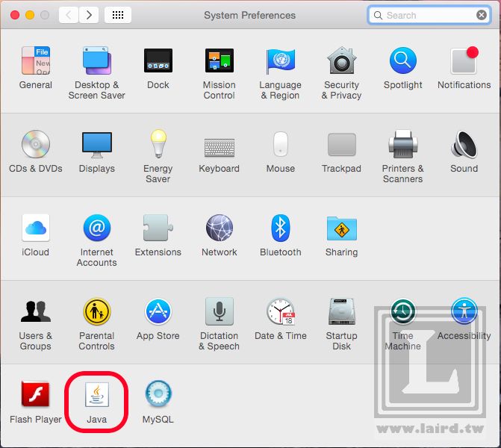The image size is (501, 448).
Task: Open Language & Region preferences
Action: coord(281,60)
